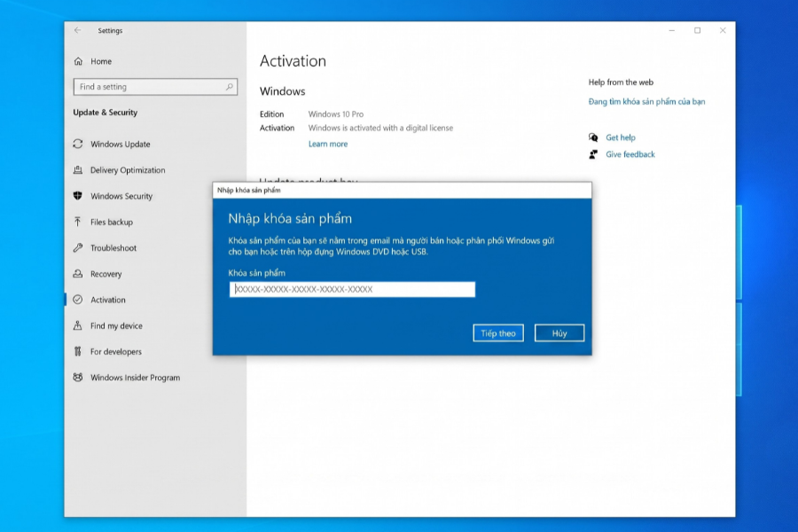Click the Tiếp theo button
This screenshot has width=798, height=532.
click(x=498, y=333)
